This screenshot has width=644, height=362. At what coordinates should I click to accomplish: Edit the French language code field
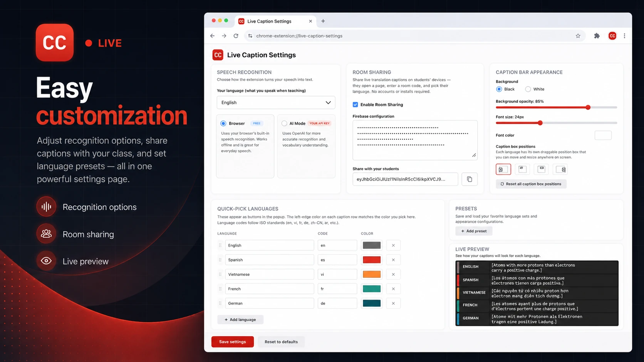[x=337, y=289]
